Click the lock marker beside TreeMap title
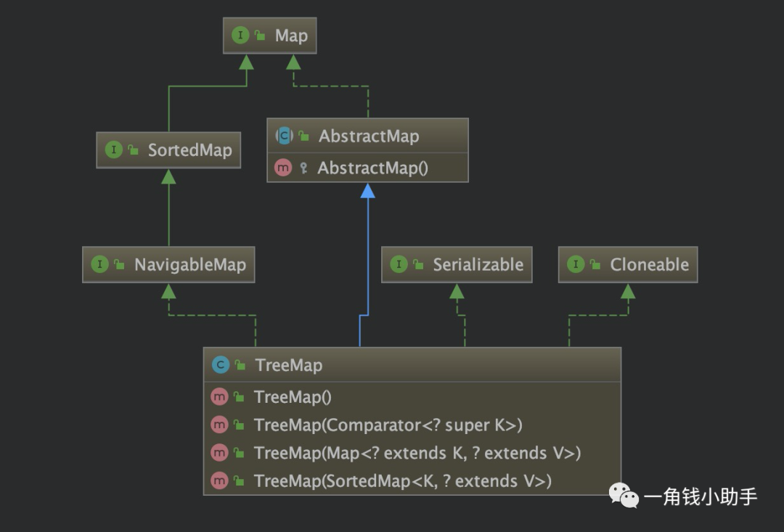This screenshot has width=784, height=532. click(239, 365)
